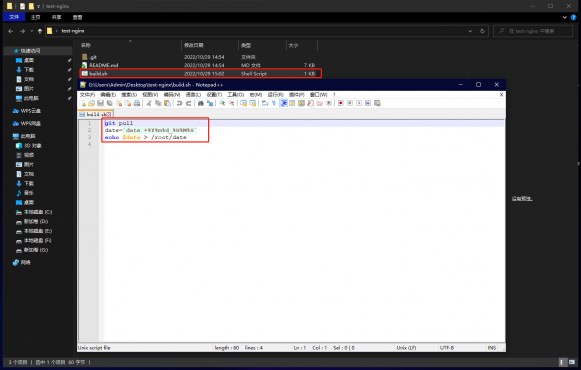Click INS mode in Notepad++ status bar
This screenshot has height=370, width=581.
click(x=492, y=348)
